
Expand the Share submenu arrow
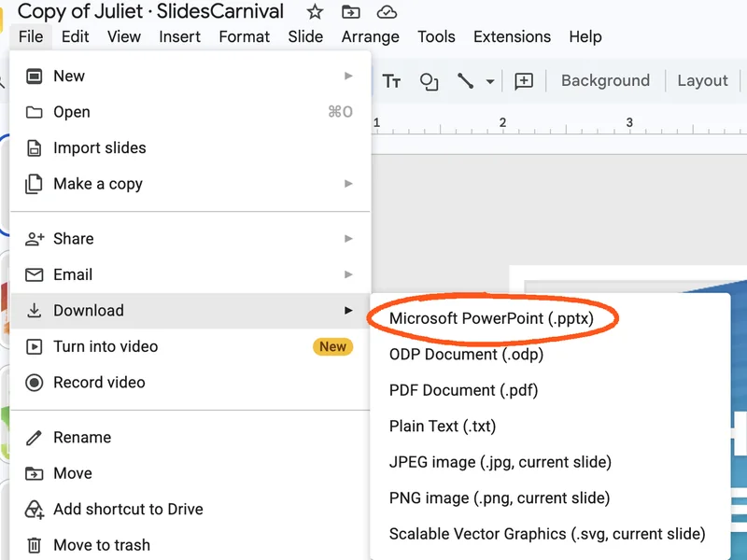click(348, 238)
